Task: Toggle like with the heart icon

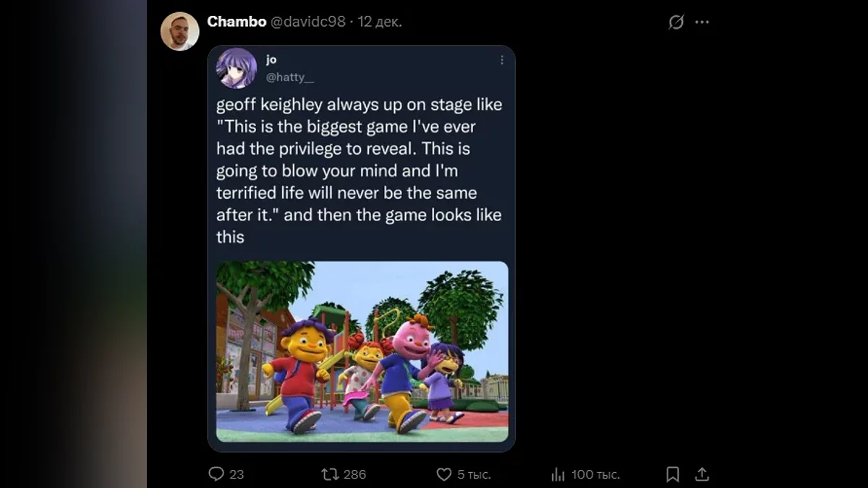Action: coord(444,474)
